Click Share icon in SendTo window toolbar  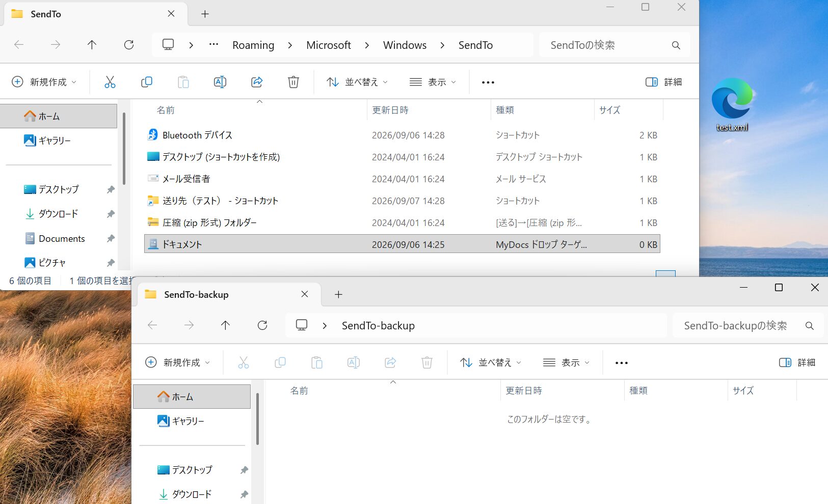coord(257,82)
